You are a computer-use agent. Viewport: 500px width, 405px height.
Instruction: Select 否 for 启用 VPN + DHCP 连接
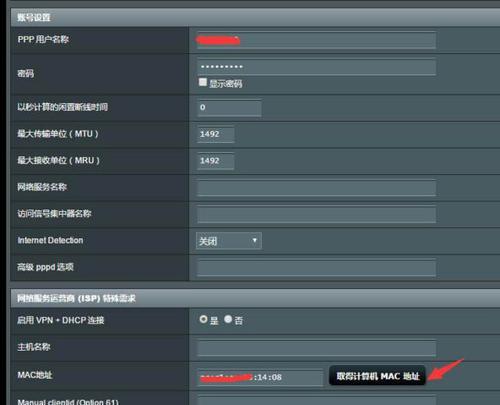click(228, 319)
